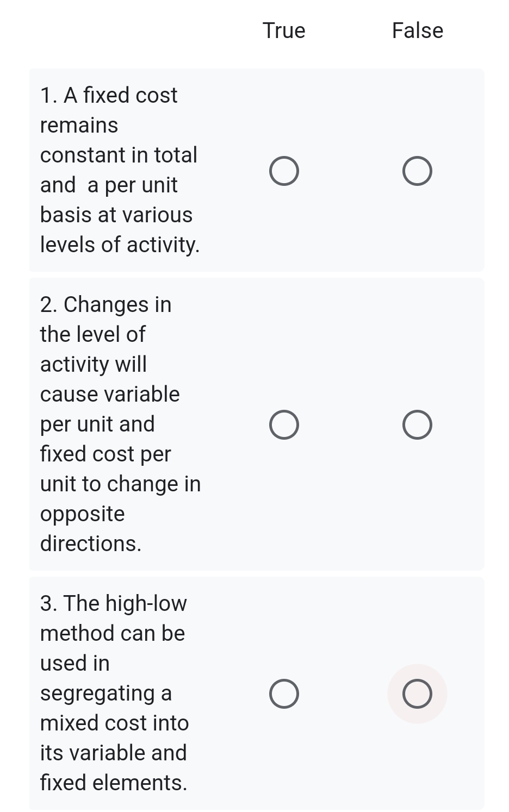Image resolution: width=509 pixels, height=812 pixels.
Task: Mark the fixed cost statement as False
Action: pyautogui.click(x=418, y=171)
